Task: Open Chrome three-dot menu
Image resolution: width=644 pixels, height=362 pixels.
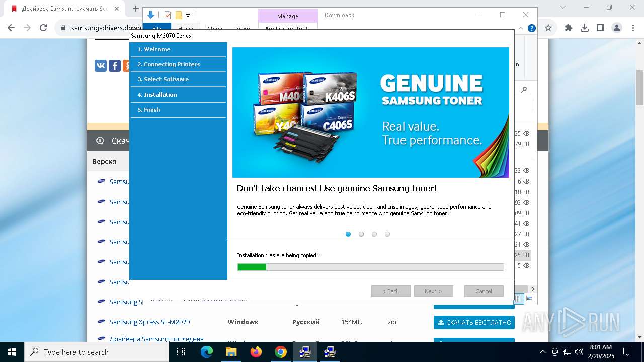Action: 632,28
